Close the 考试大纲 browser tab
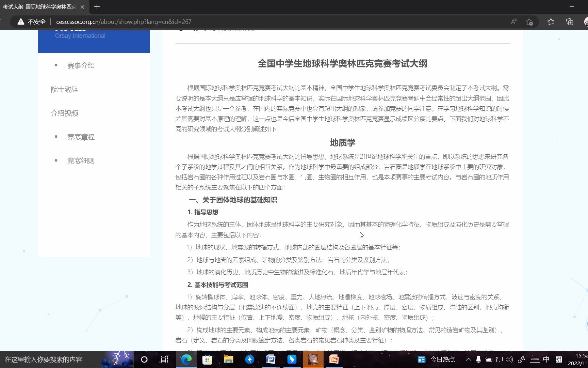 pyautogui.click(x=82, y=7)
